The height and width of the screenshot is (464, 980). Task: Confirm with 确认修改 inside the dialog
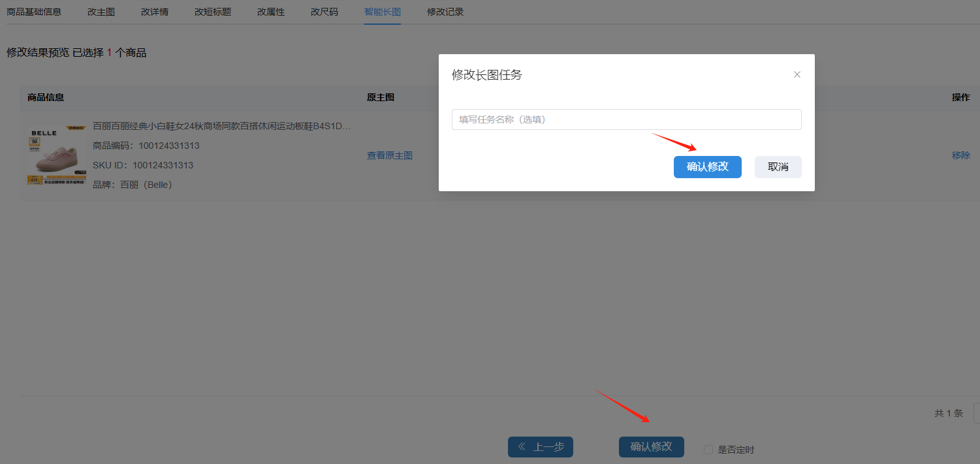point(707,167)
